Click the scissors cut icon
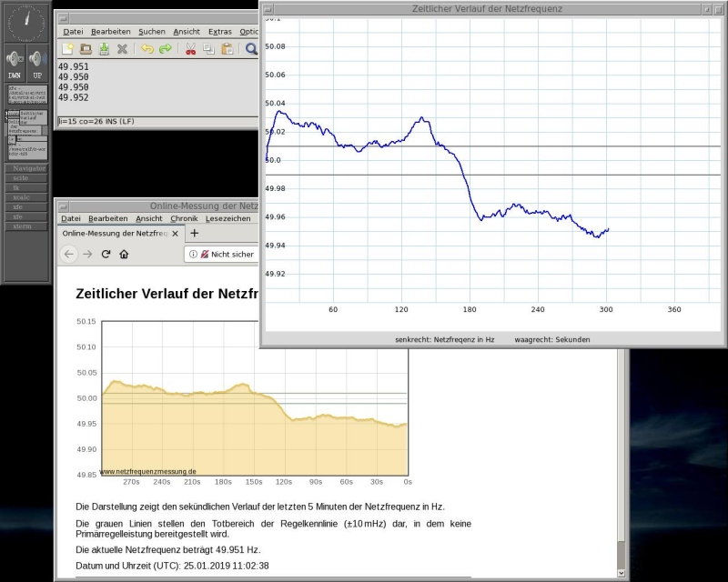 pyautogui.click(x=191, y=49)
